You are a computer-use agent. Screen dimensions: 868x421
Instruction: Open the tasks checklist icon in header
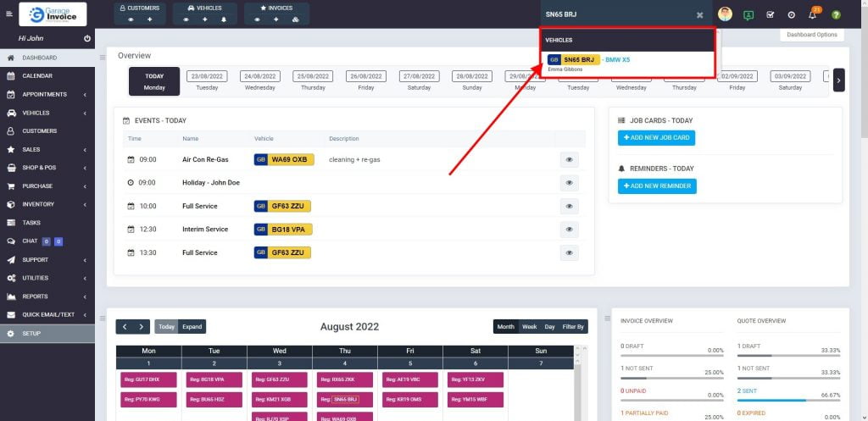[770, 15]
